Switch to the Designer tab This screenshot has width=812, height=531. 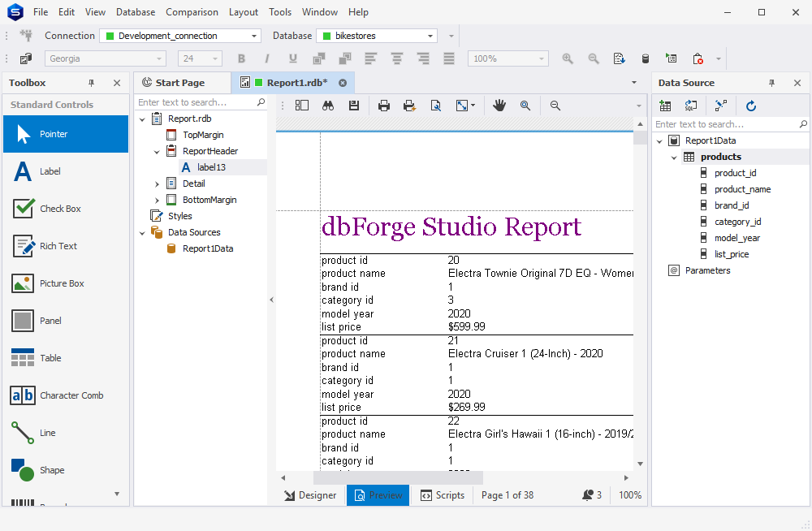[310, 495]
